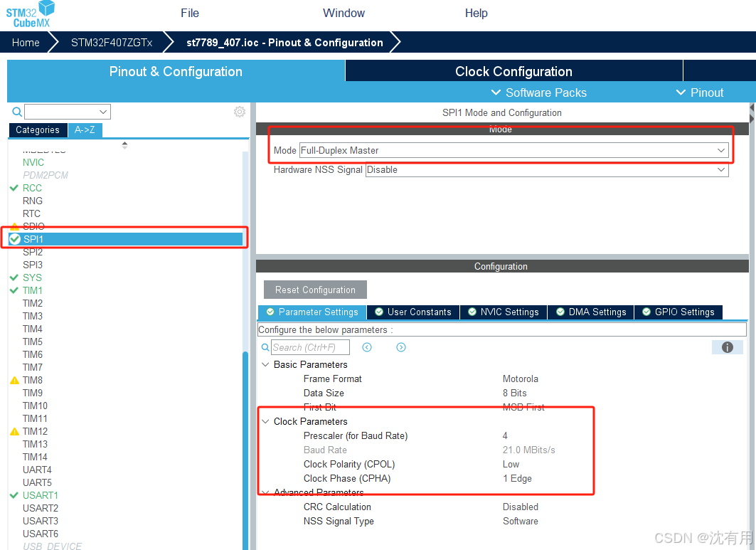
Task: Switch to the Categories tab
Action: tap(38, 130)
